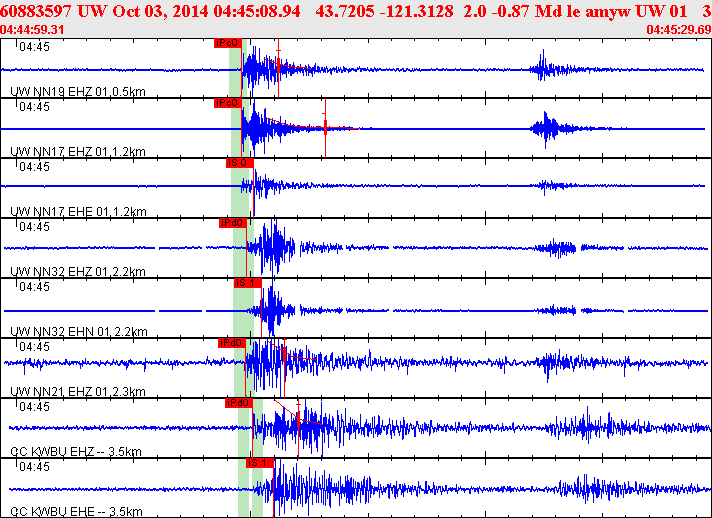Click the end time 04:45:29.69
The width and height of the screenshot is (712, 518).
click(x=679, y=30)
